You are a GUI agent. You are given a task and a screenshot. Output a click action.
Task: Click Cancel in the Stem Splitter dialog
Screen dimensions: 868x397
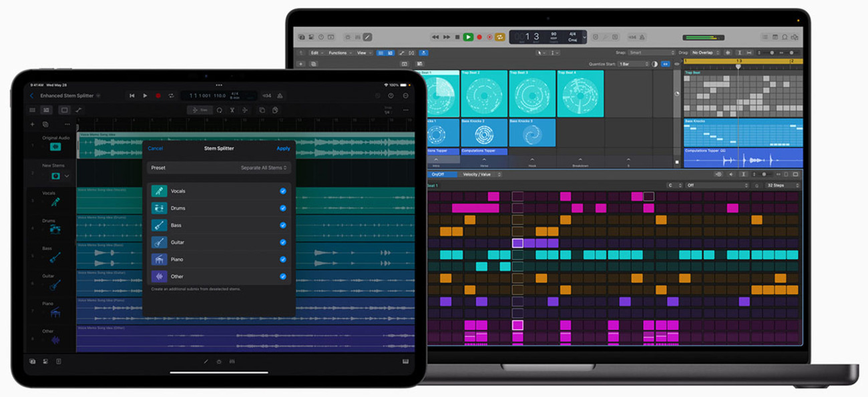pos(155,148)
